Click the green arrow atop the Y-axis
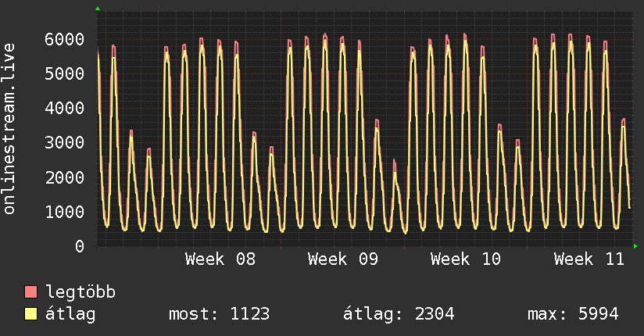The height and width of the screenshot is (336, 644). click(x=98, y=9)
